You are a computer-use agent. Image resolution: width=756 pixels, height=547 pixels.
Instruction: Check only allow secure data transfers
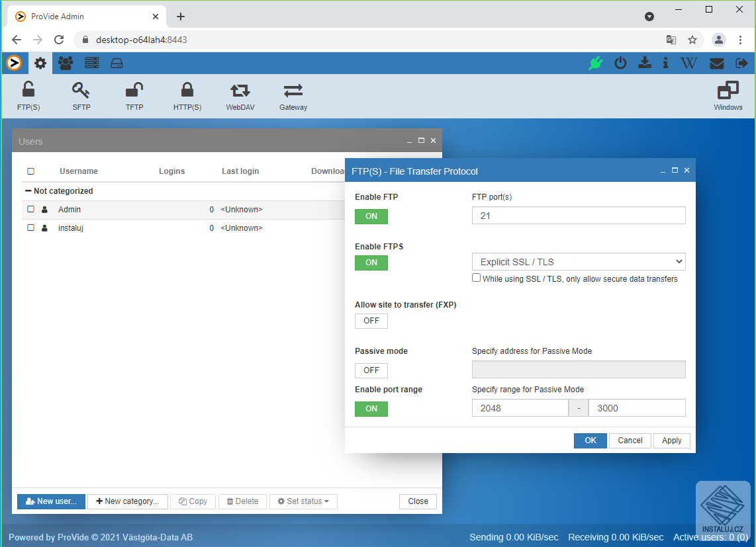tap(477, 278)
